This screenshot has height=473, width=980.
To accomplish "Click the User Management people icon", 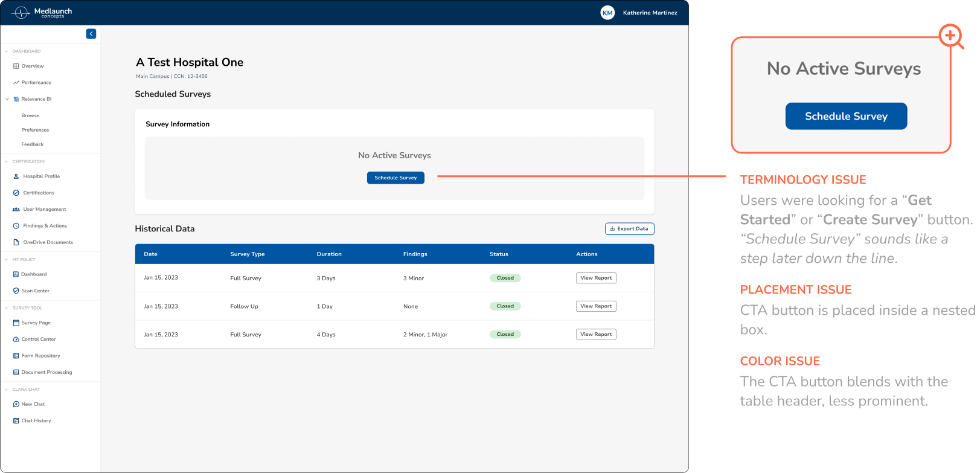I will pos(16,210).
